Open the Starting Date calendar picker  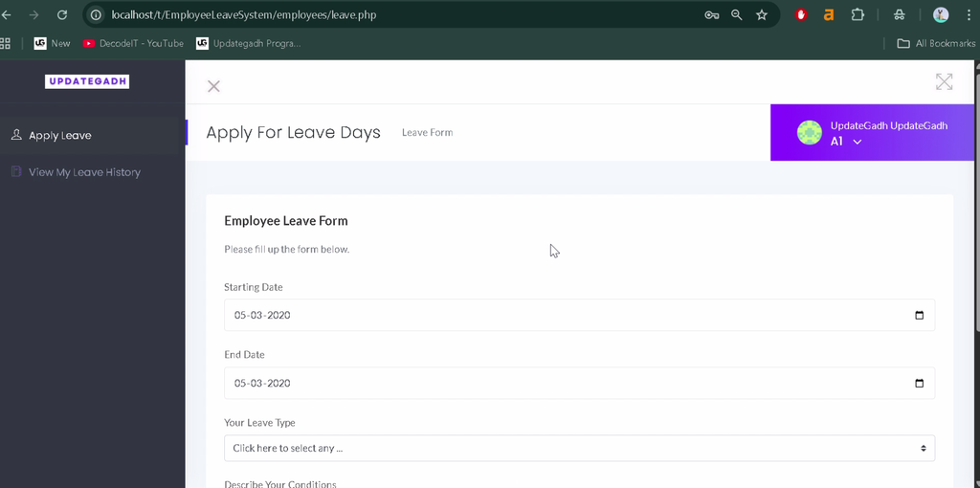(x=919, y=315)
